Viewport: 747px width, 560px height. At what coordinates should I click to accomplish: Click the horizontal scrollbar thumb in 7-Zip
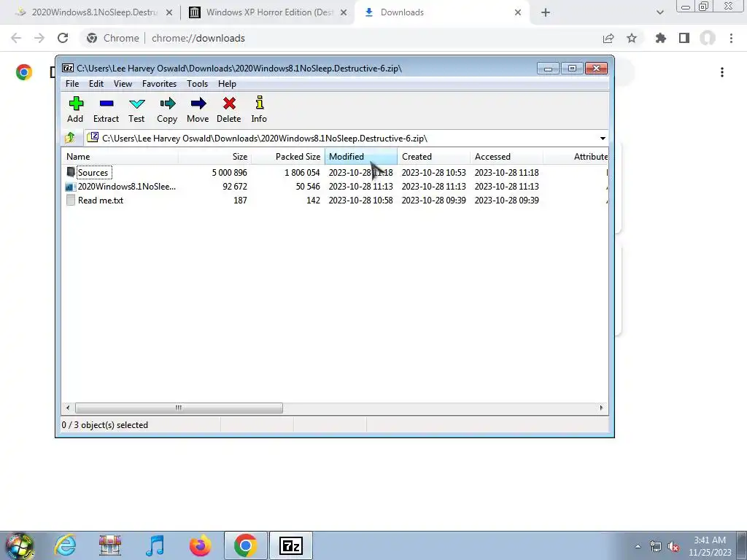179,408
